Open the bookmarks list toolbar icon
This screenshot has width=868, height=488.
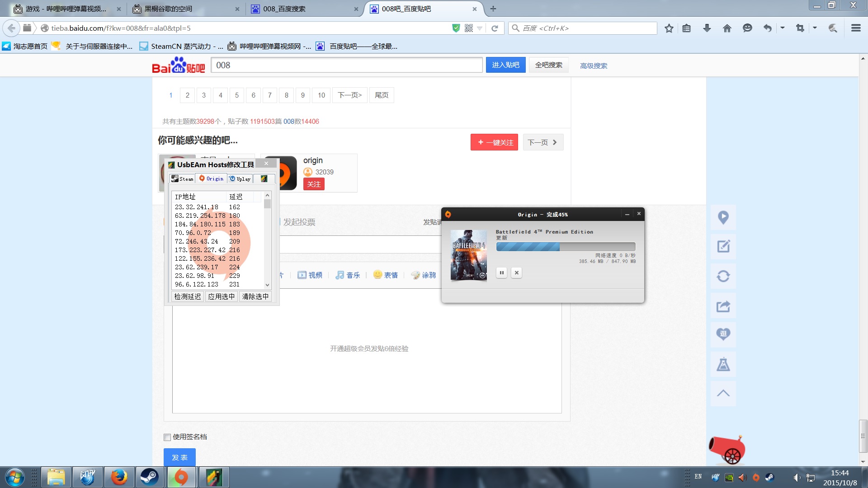[687, 28]
